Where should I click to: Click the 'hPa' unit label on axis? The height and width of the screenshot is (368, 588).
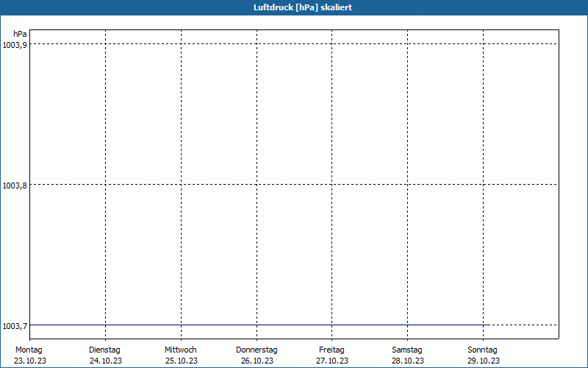click(x=20, y=34)
